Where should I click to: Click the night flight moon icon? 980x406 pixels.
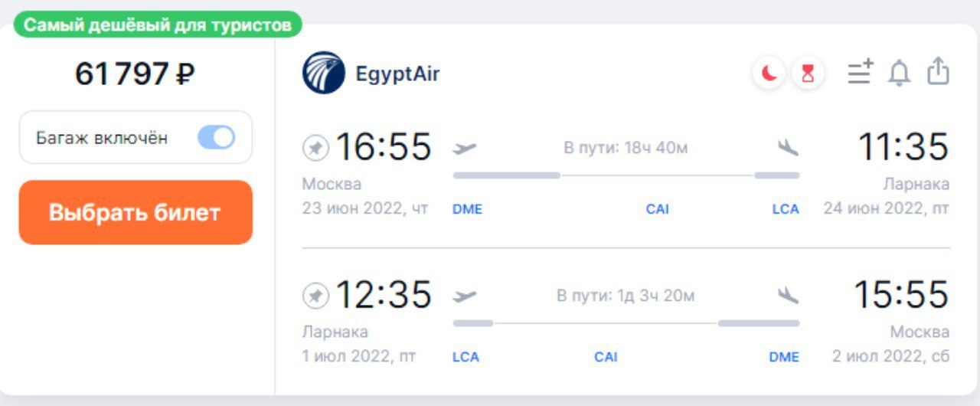pyautogui.click(x=769, y=74)
